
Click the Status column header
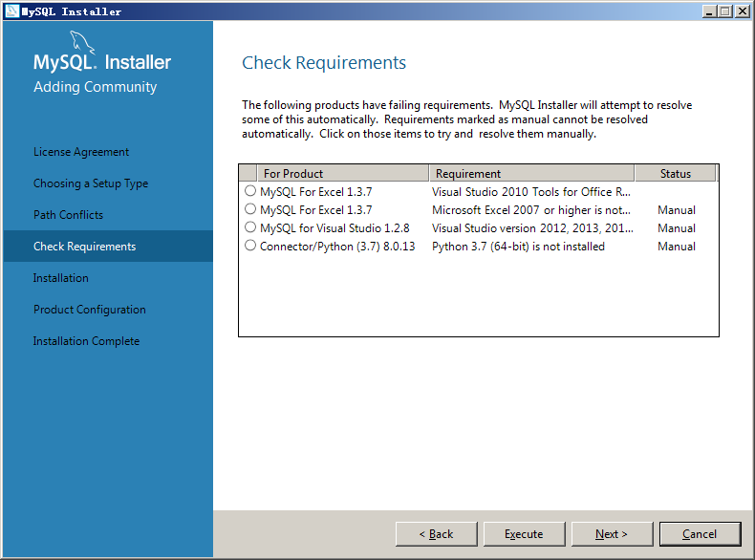(675, 173)
